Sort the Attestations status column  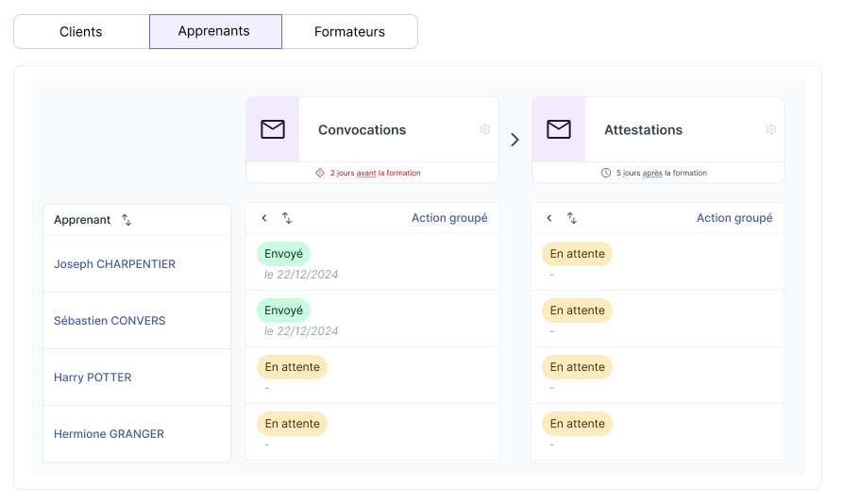click(x=572, y=218)
